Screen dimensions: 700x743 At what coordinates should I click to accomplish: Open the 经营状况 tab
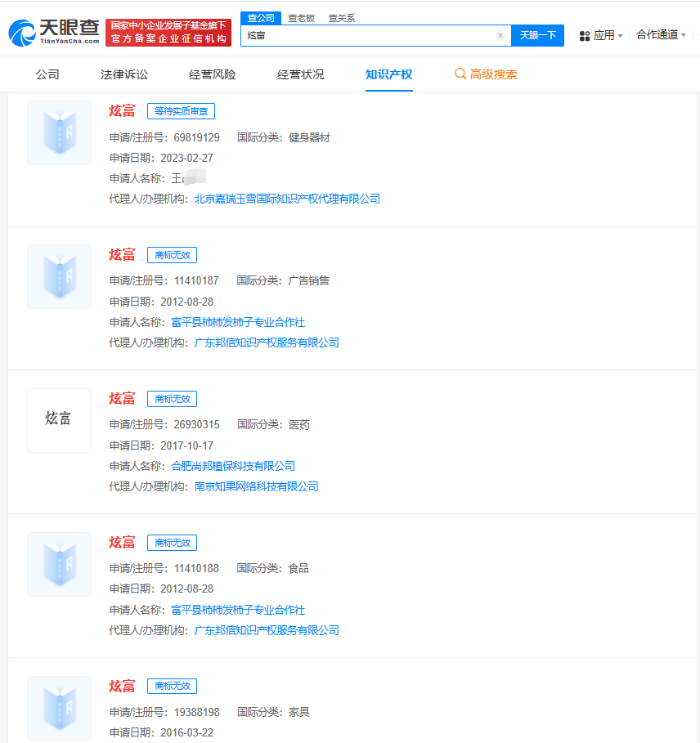pos(302,73)
